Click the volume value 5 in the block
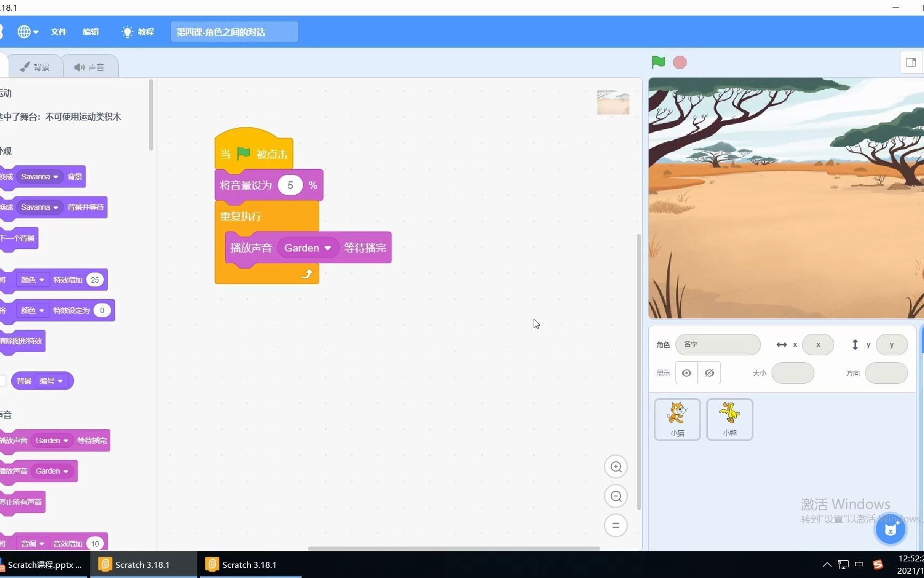Viewport: 924px width, 578px height. pyautogui.click(x=290, y=185)
